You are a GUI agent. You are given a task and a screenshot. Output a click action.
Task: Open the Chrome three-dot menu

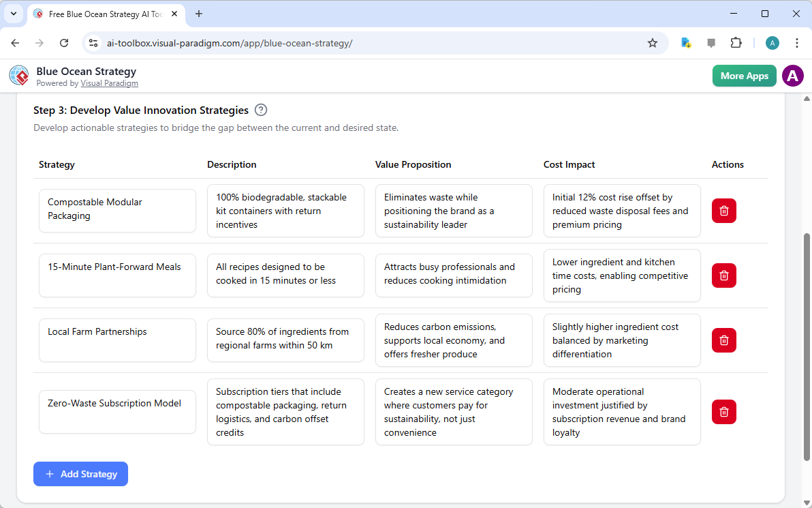click(x=797, y=42)
